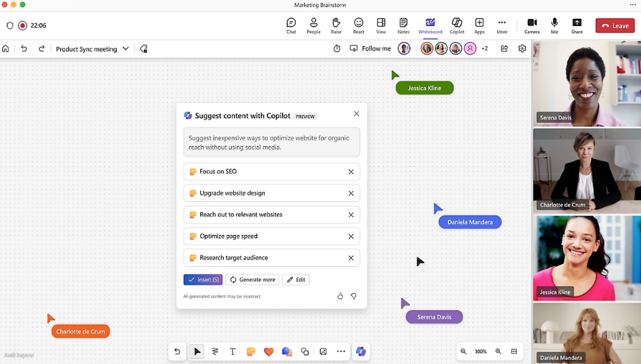Open the Chat panel
The image size is (641, 364).
(291, 25)
